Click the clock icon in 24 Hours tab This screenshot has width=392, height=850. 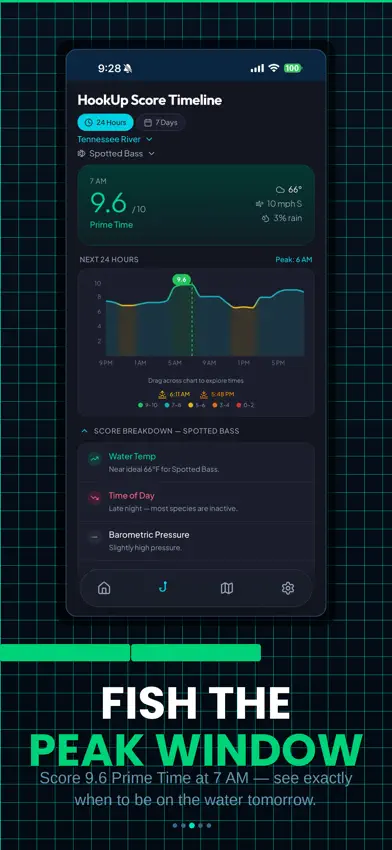click(89, 123)
